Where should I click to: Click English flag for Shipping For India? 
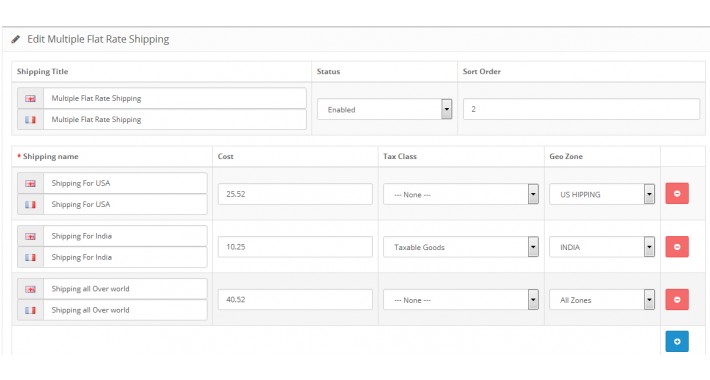tap(30, 236)
